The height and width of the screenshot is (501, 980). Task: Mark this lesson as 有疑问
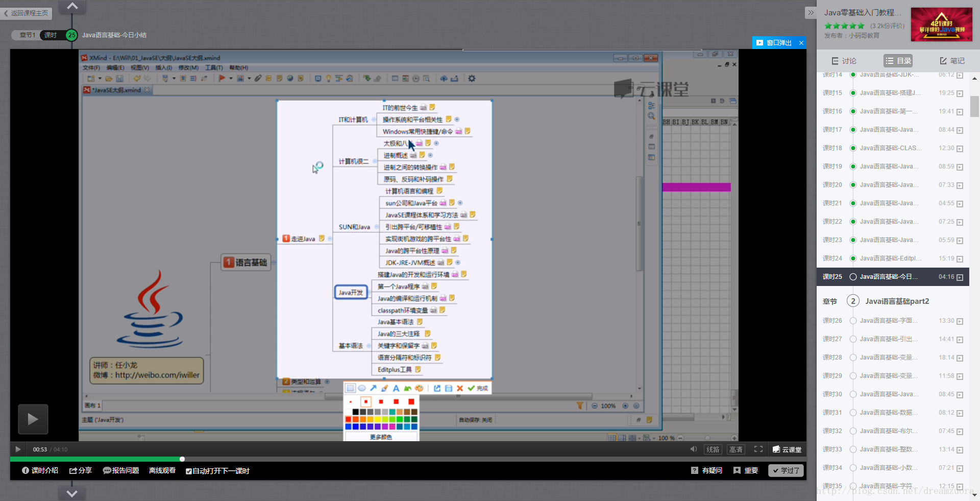click(706, 470)
